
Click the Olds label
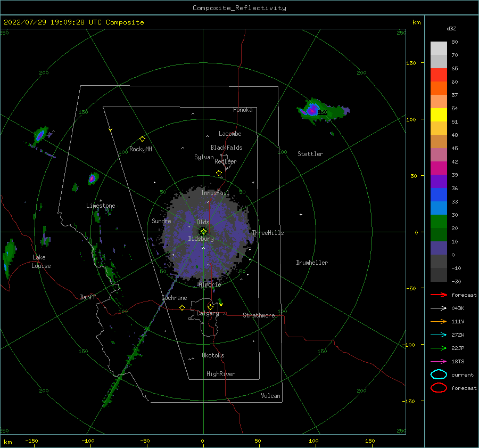tap(203, 222)
